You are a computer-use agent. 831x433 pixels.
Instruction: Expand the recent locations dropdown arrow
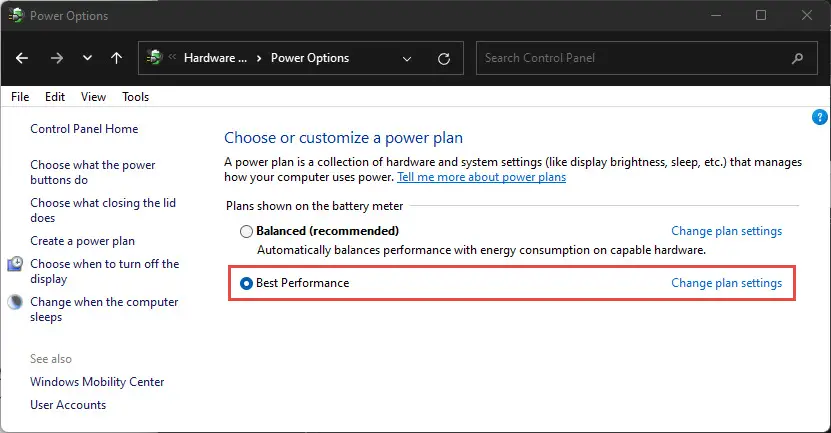87,58
